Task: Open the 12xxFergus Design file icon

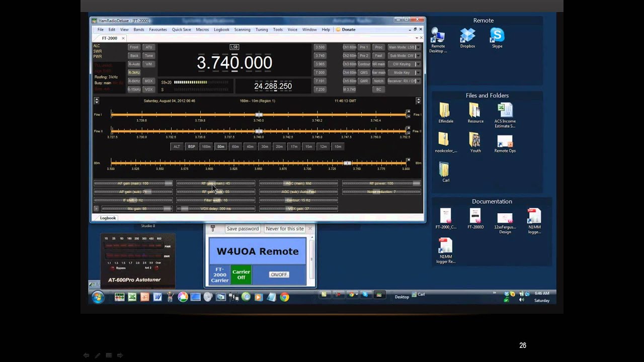Action: point(505,218)
